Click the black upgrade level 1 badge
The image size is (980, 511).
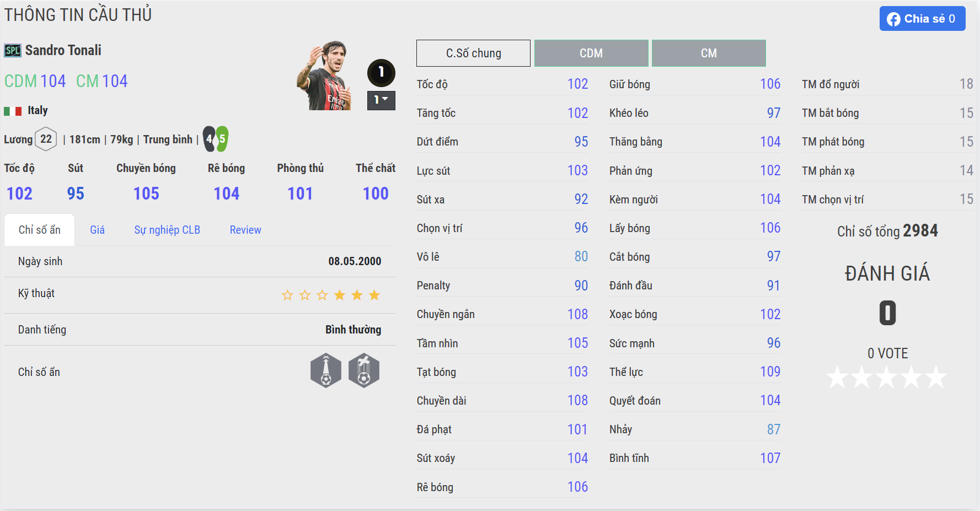[x=381, y=72]
